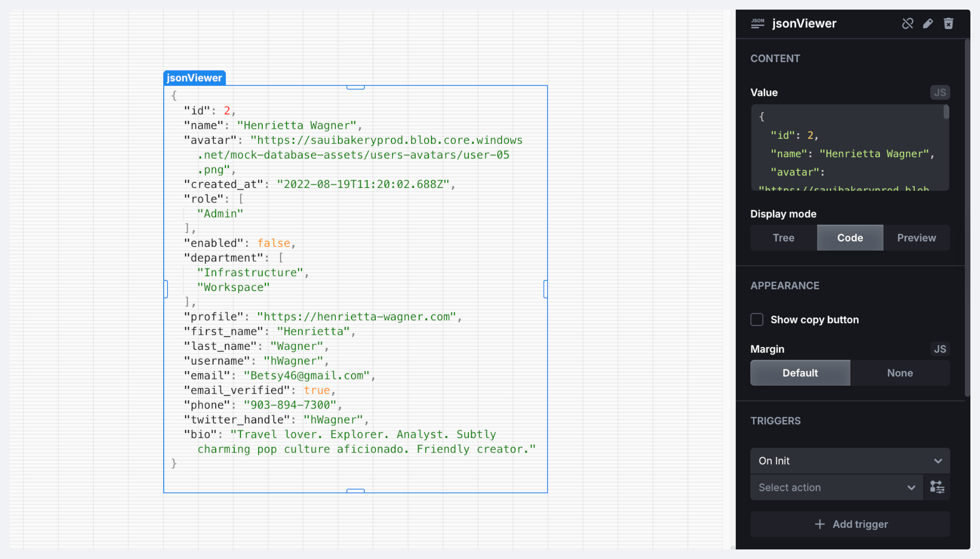
Task: Click the pencil rename icon
Action: point(928,24)
